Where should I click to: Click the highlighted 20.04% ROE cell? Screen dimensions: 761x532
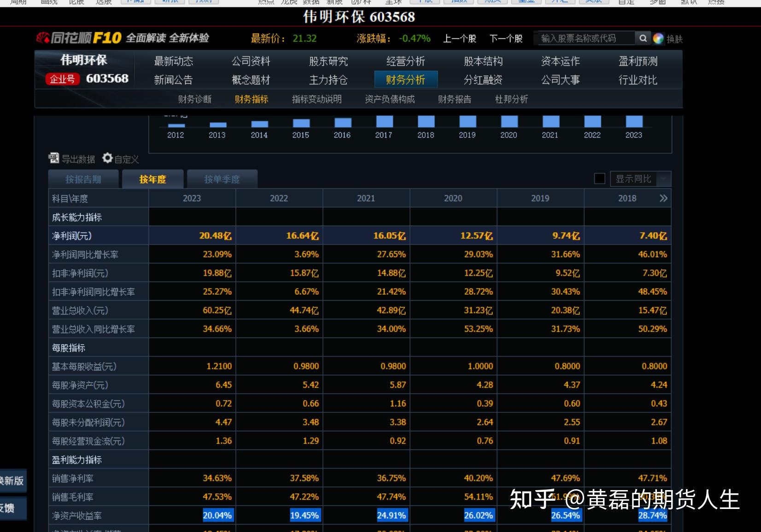click(217, 515)
